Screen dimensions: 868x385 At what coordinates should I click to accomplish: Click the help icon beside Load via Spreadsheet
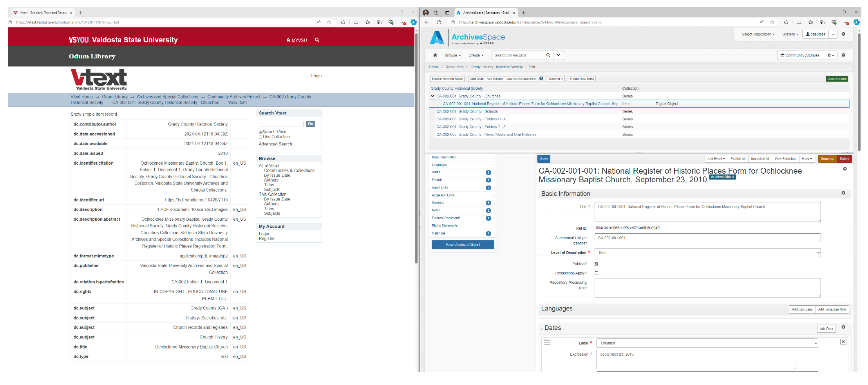pos(541,78)
